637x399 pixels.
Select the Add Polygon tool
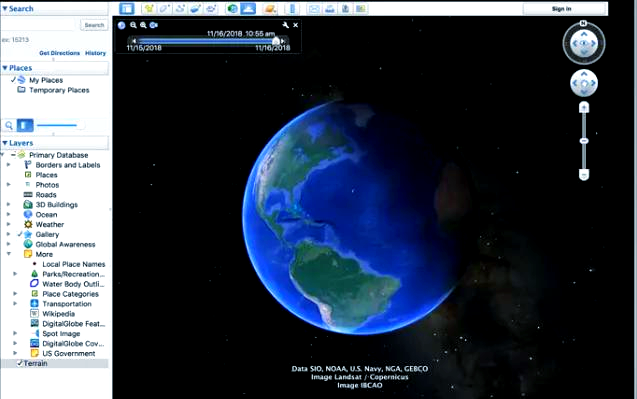[x=165, y=9]
